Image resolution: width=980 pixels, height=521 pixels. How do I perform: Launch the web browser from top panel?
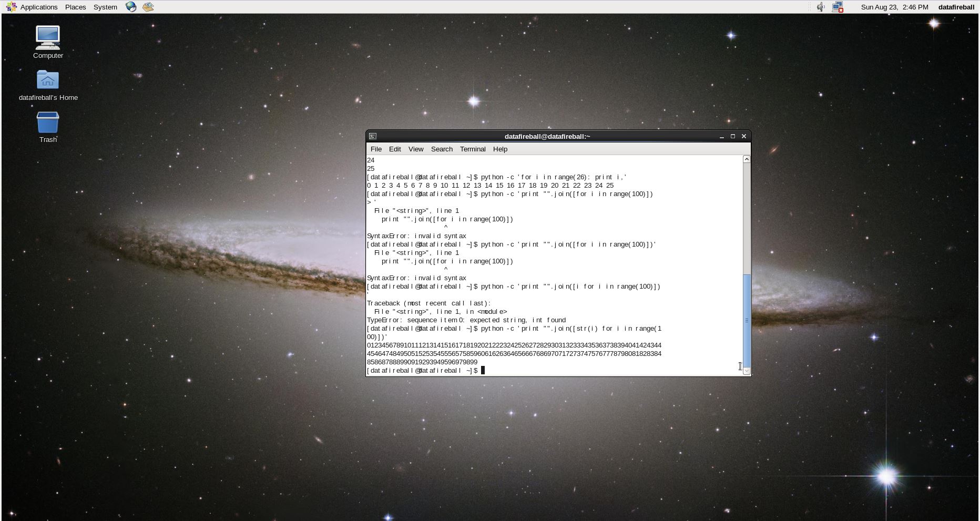pyautogui.click(x=131, y=7)
